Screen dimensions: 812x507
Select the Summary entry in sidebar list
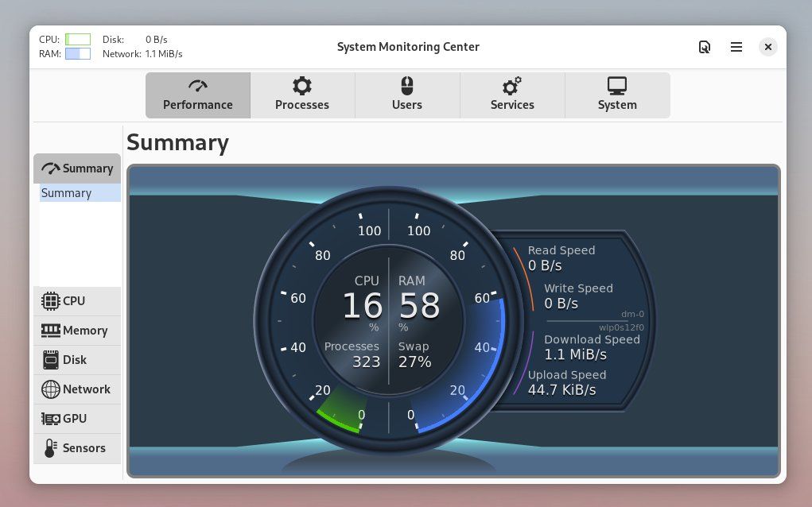pyautogui.click(x=67, y=192)
